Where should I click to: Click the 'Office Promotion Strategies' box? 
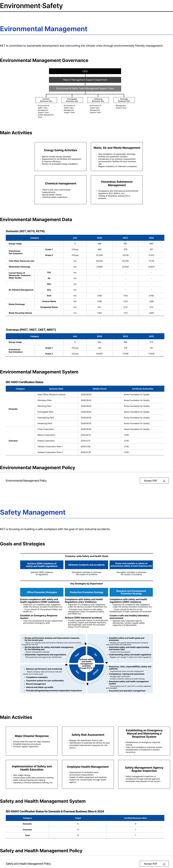point(42,592)
